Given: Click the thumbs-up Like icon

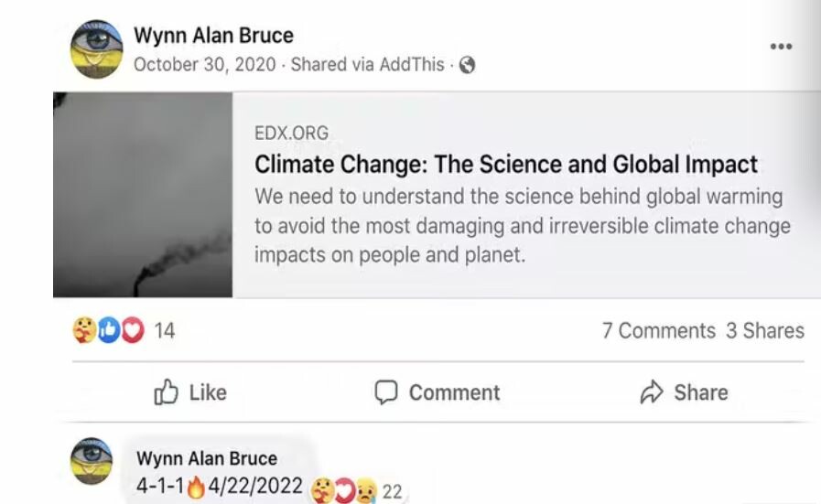Looking at the screenshot, I should point(166,392).
